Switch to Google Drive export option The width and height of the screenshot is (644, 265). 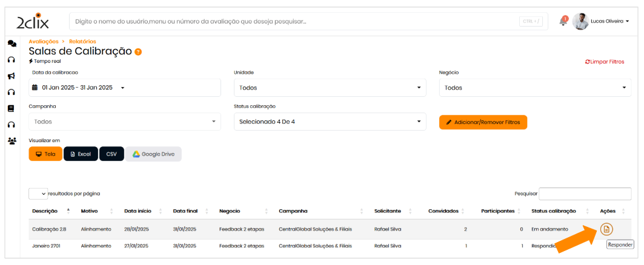(153, 154)
